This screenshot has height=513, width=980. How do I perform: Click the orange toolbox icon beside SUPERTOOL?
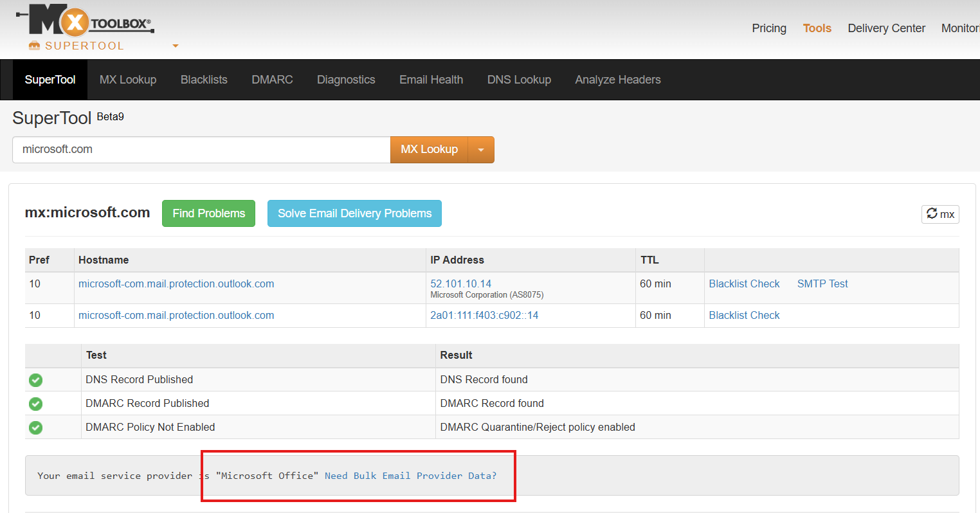click(35, 46)
